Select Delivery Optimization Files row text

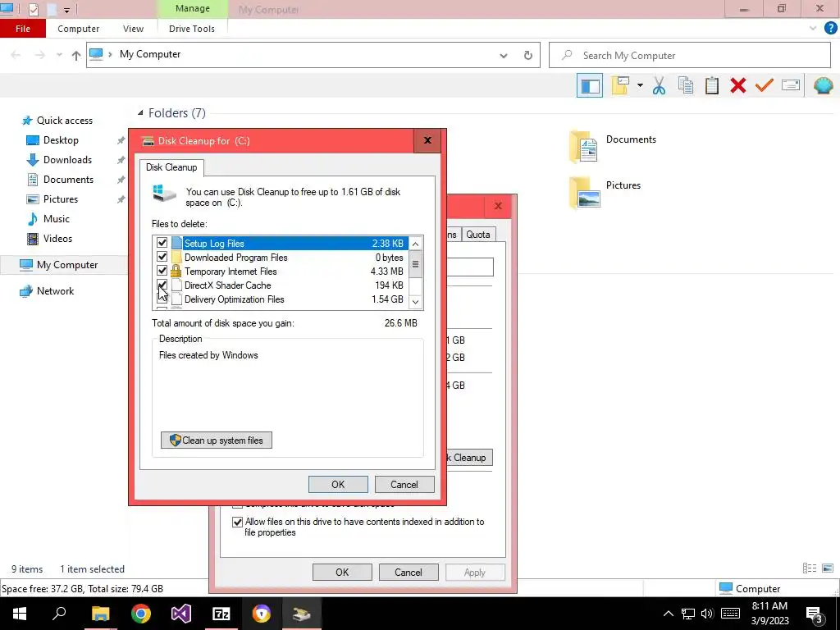(234, 299)
